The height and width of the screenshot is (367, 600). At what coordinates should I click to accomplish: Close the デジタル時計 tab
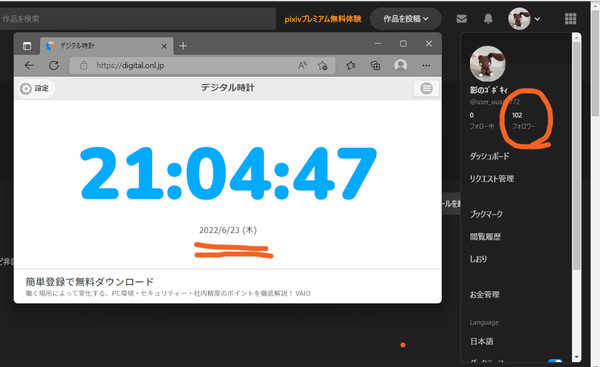pos(164,46)
